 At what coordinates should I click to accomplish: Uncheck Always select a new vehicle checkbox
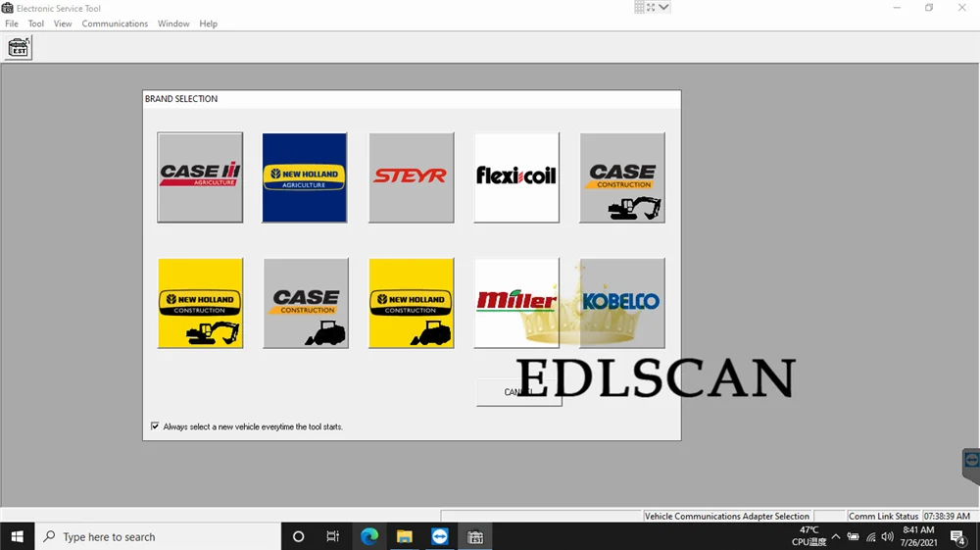click(155, 426)
